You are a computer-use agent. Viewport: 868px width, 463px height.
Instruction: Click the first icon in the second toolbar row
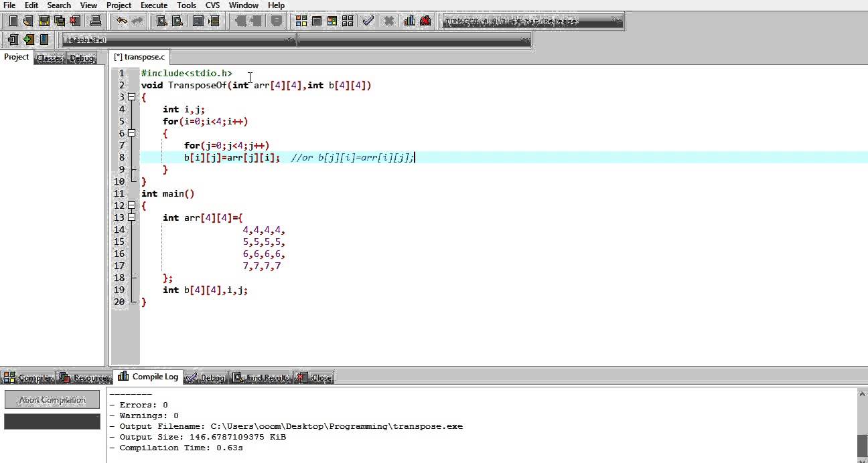click(13, 39)
